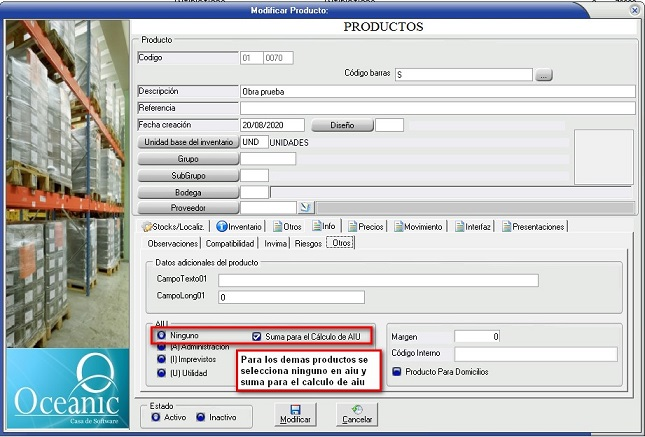Select the Ninguno radio option
Screen dimensions: 645x437
(x=161, y=335)
